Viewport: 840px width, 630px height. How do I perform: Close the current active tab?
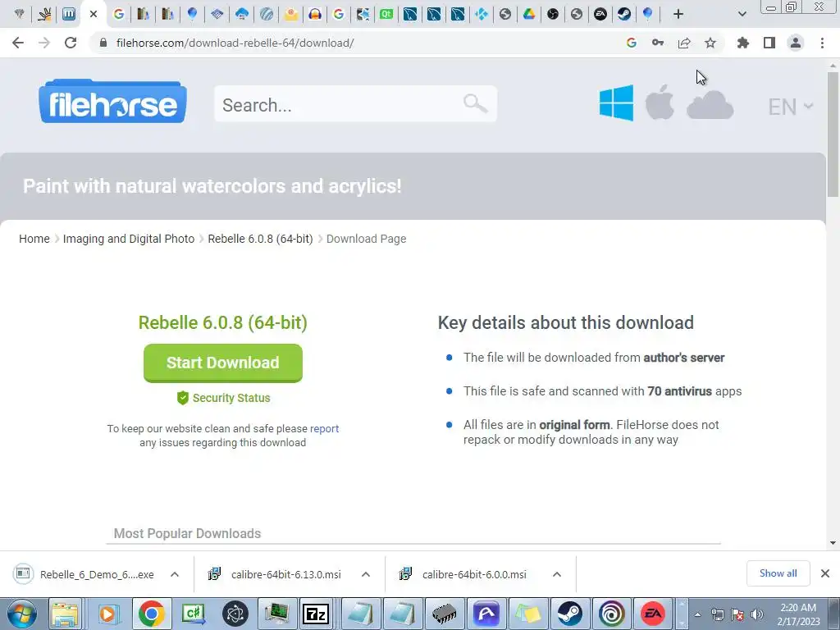(x=94, y=15)
